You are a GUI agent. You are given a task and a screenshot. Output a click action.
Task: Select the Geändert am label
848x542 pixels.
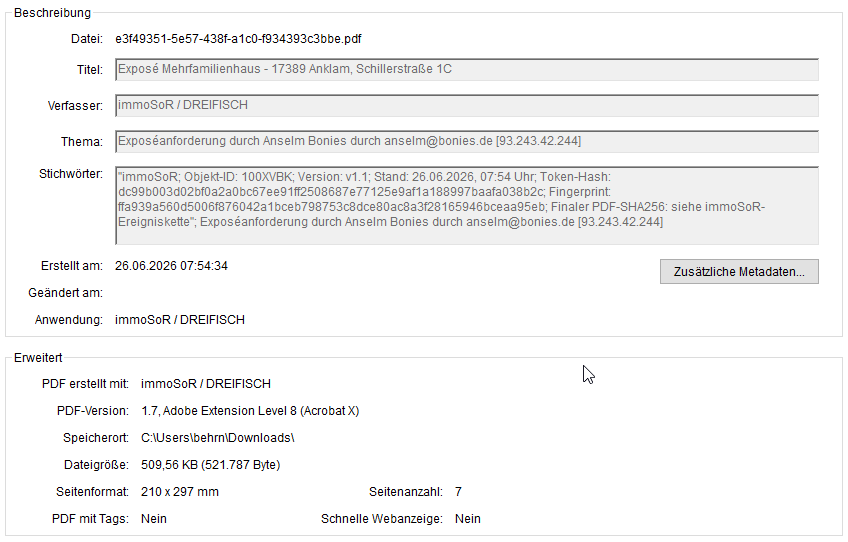click(x=65, y=293)
